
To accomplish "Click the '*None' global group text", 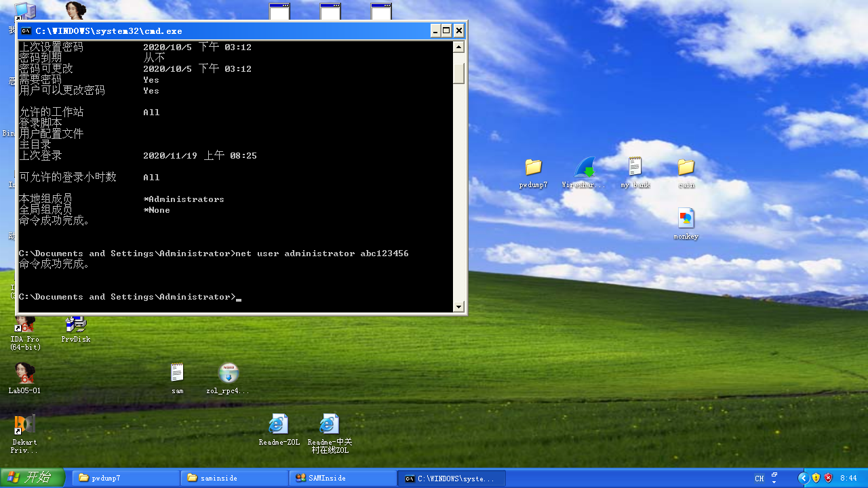I will (x=157, y=210).
